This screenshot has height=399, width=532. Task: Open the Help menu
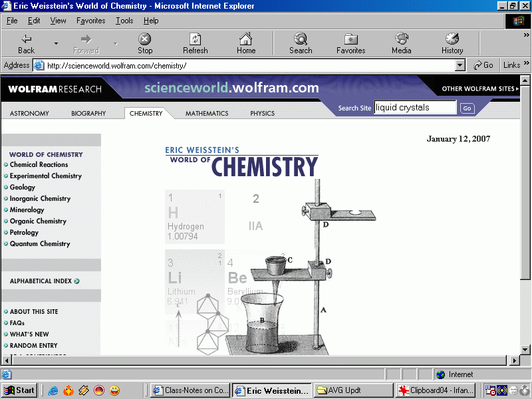[151, 21]
